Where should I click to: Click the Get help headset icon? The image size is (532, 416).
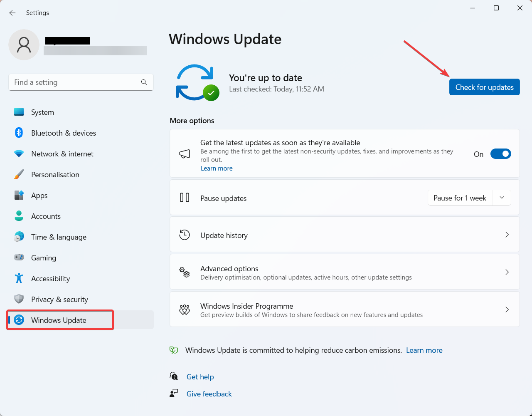tap(174, 376)
